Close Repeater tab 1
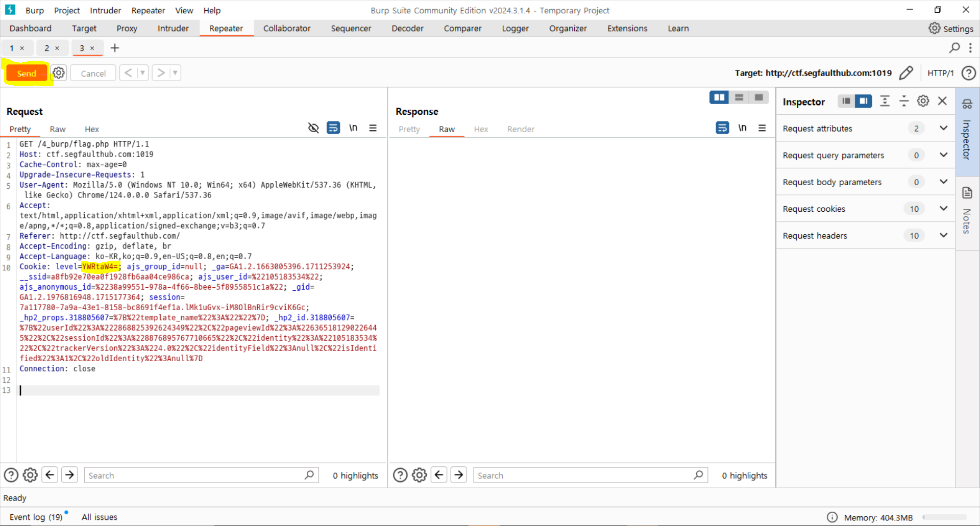The image size is (980, 526). click(22, 48)
